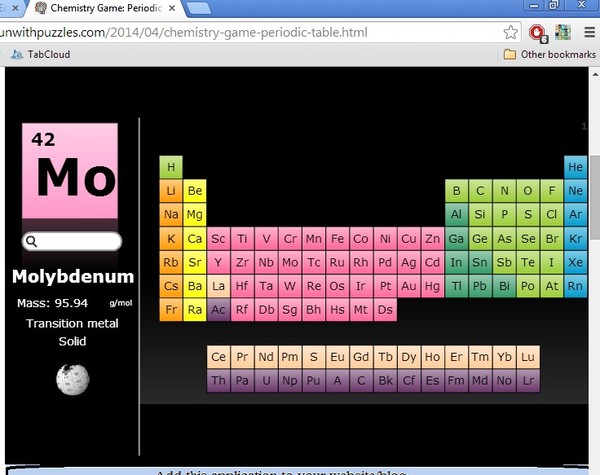Bookmark this page with the star icon

510,32
